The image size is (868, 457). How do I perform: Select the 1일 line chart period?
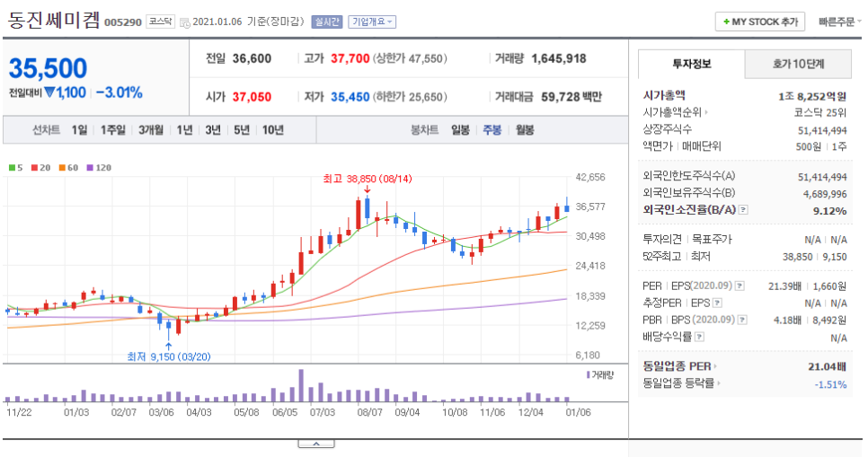(x=79, y=130)
